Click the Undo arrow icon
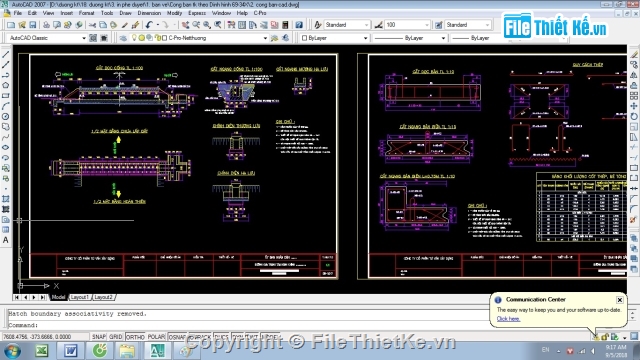This screenshot has width=640, height=360. tap(149, 25)
